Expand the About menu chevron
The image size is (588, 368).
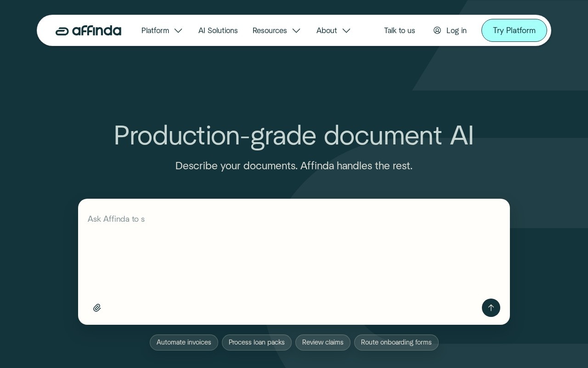346,31
